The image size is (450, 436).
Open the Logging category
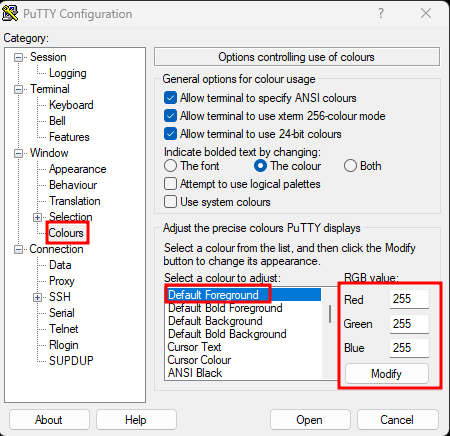68,73
